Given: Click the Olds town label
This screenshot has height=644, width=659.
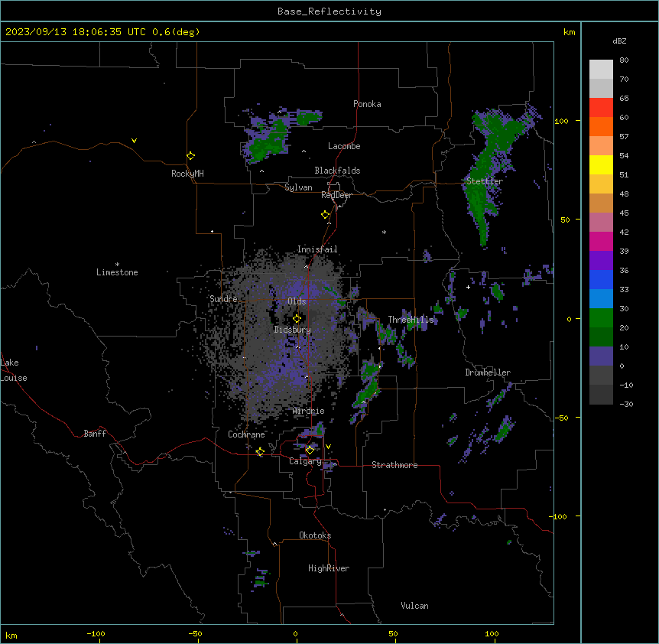Looking at the screenshot, I should pos(297,301).
